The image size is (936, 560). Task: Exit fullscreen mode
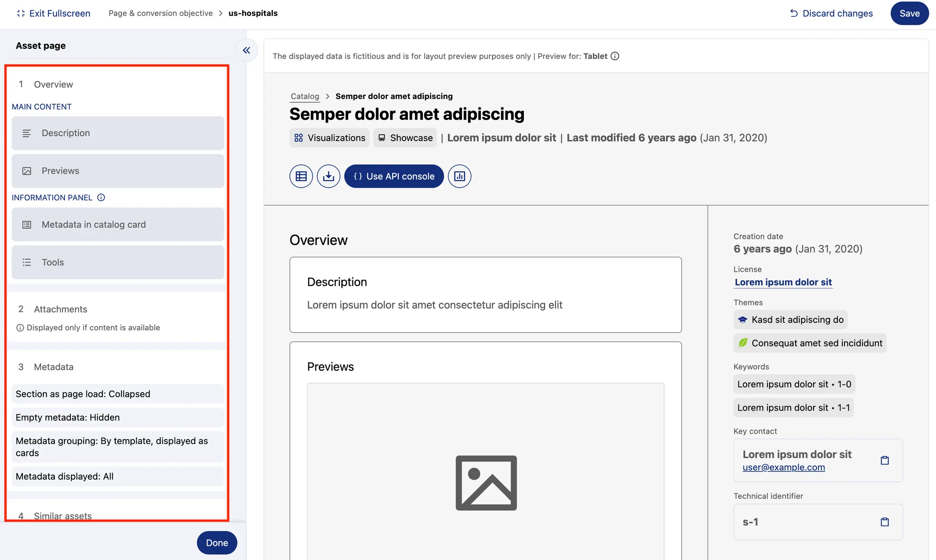[x=53, y=13]
